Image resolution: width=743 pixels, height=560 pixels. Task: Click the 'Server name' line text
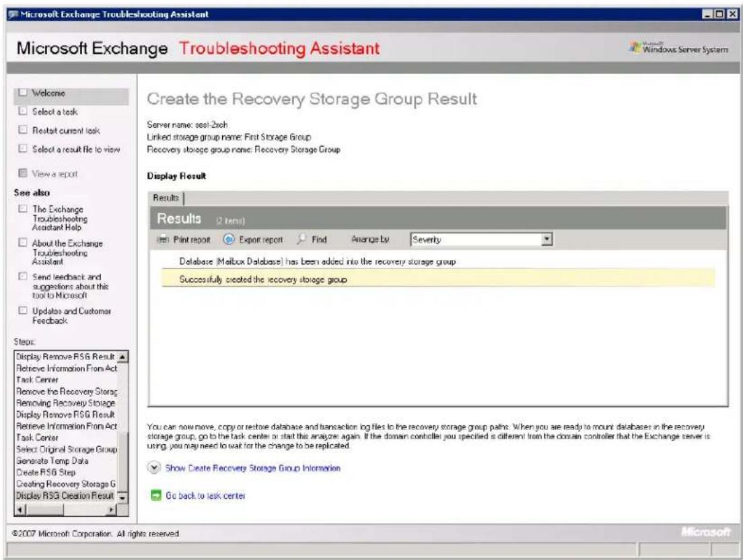(x=187, y=125)
